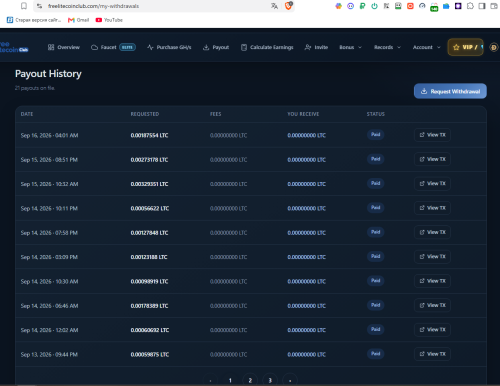Click the dark purple shield extension icon
500x386 pixels.
pyautogui.click(x=458, y=6)
